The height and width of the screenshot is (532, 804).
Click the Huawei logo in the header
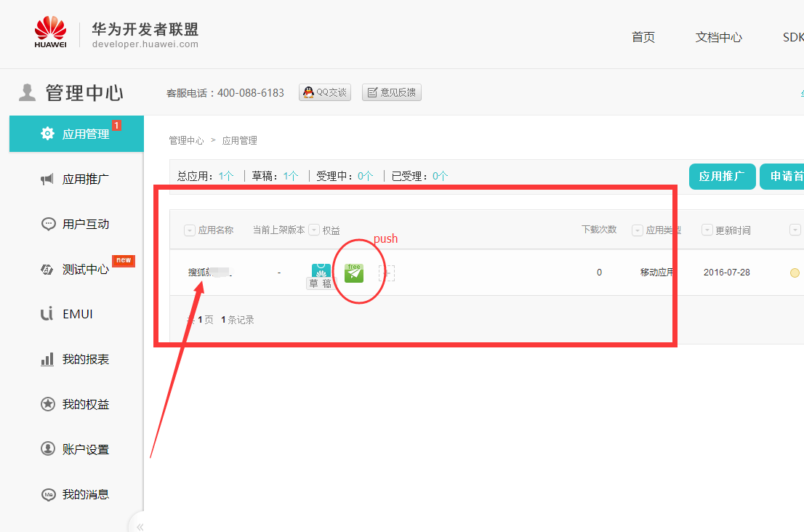tap(51, 33)
